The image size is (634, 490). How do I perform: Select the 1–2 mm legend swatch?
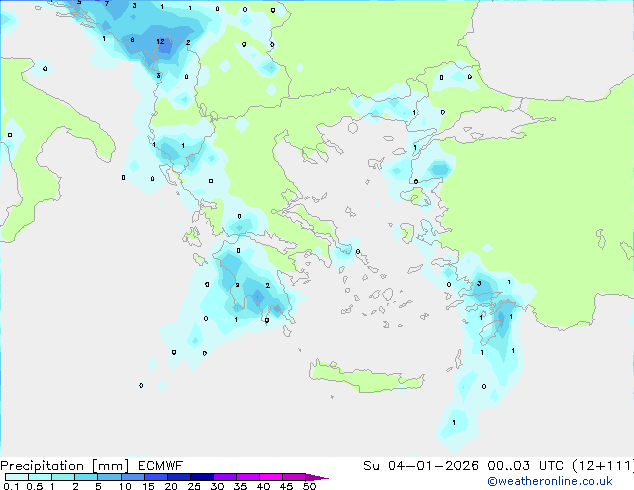[x=63, y=477]
